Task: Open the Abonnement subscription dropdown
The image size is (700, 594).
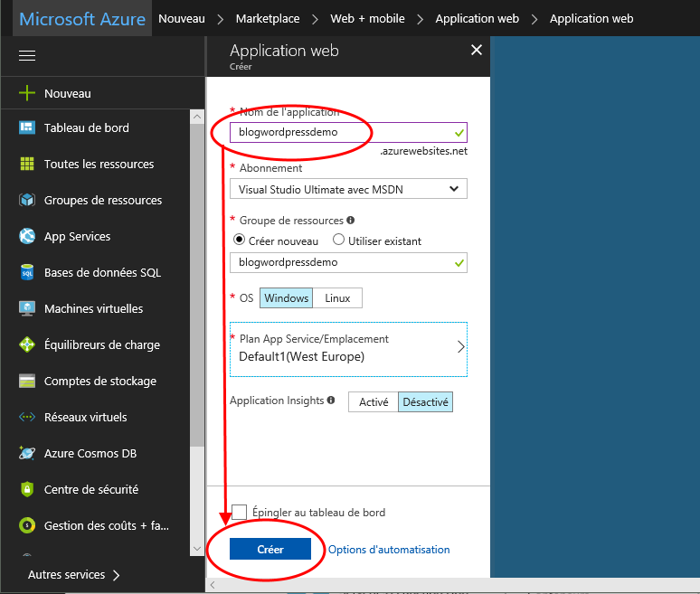Action: click(349, 189)
